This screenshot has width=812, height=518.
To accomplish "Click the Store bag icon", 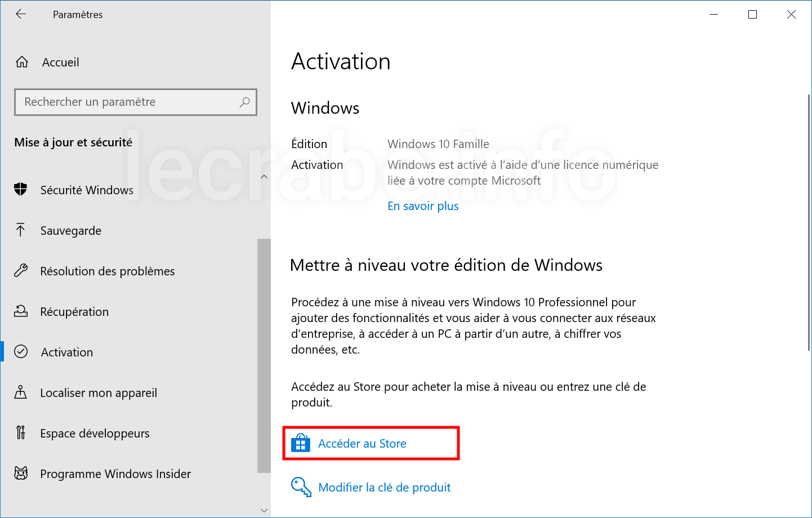I will coord(301,443).
